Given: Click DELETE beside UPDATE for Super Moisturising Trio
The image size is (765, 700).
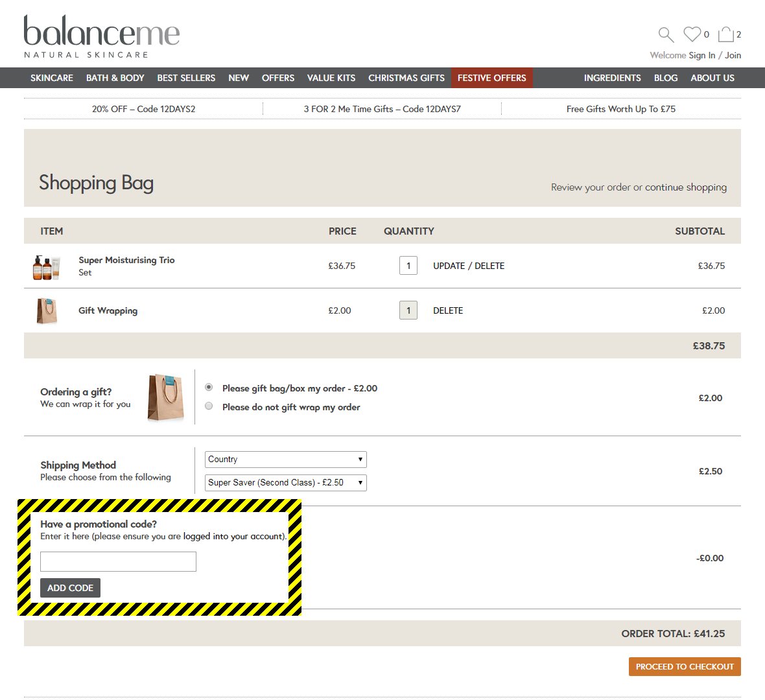Looking at the screenshot, I should 489,266.
